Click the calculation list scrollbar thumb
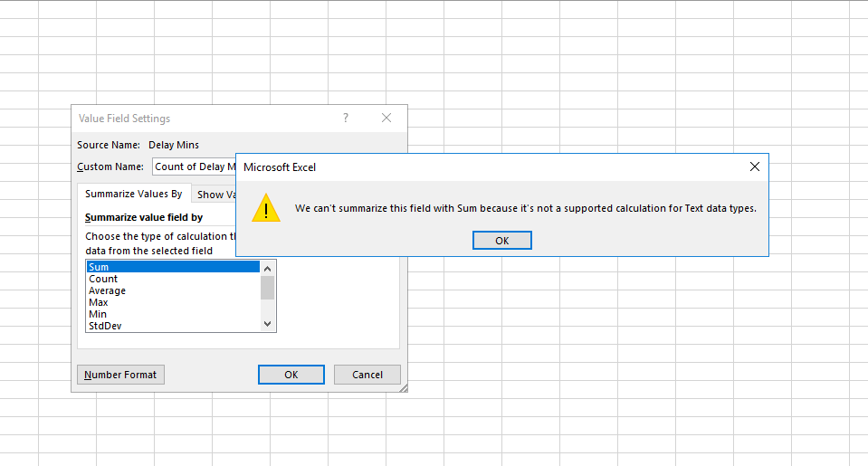Image resolution: width=868 pixels, height=466 pixels. (267, 288)
